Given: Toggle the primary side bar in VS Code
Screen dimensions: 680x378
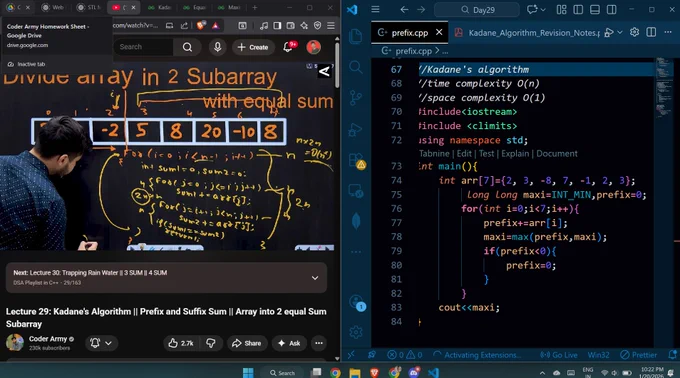Looking at the screenshot, I should pyautogui.click(x=578, y=9).
